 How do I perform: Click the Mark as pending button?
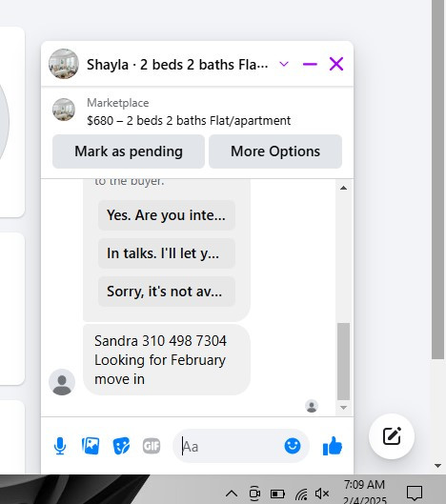pos(129,151)
